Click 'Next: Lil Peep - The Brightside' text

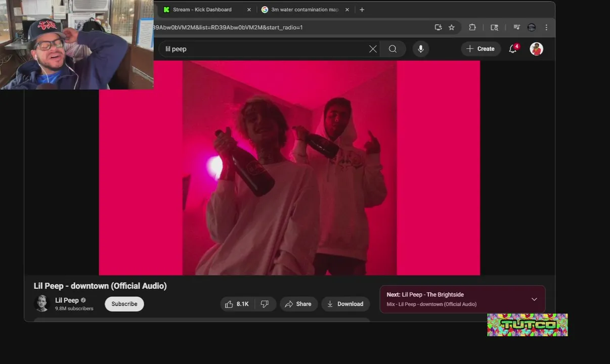425,295
